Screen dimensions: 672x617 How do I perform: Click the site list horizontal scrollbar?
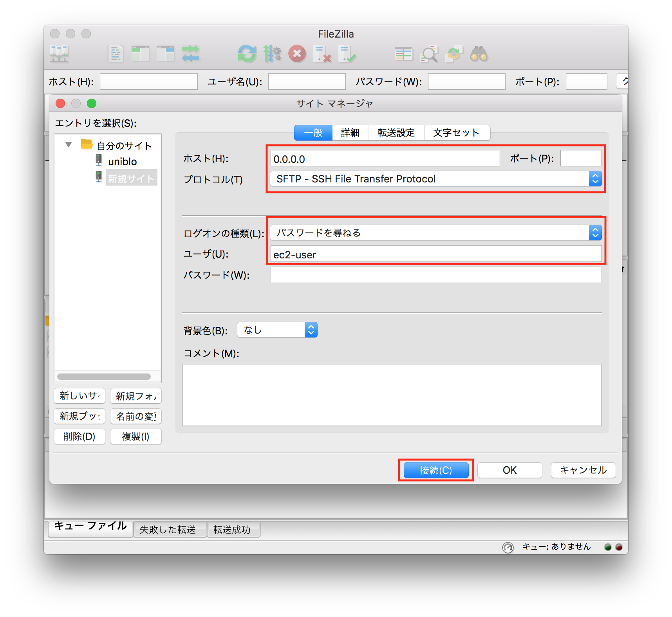pyautogui.click(x=104, y=377)
